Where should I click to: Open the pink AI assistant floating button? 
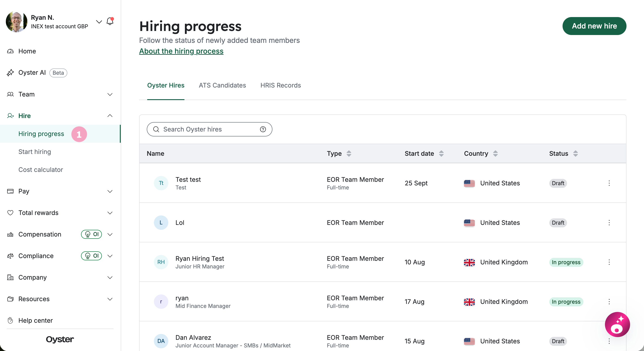(x=617, y=325)
